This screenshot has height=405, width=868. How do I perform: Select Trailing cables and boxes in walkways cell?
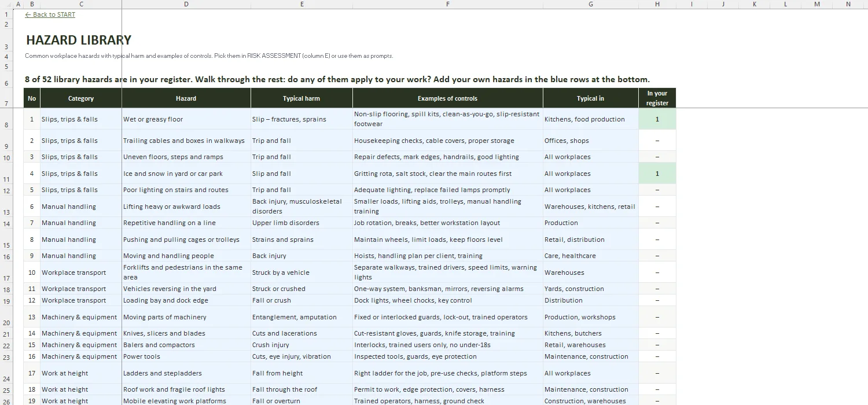(x=186, y=141)
